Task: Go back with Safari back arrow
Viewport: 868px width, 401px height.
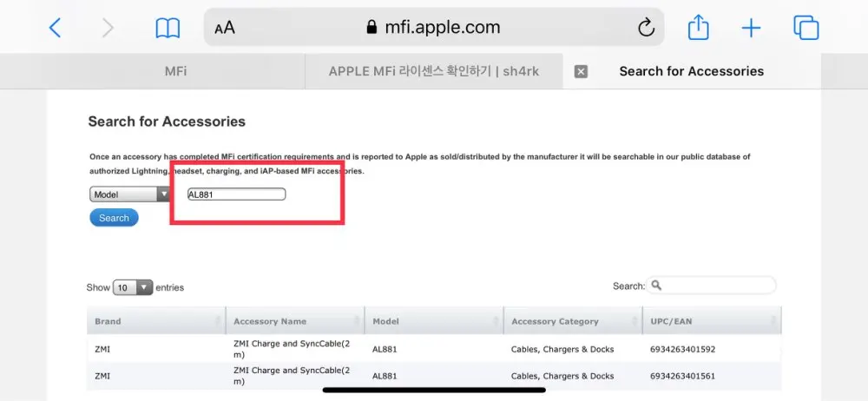Action: [55, 27]
